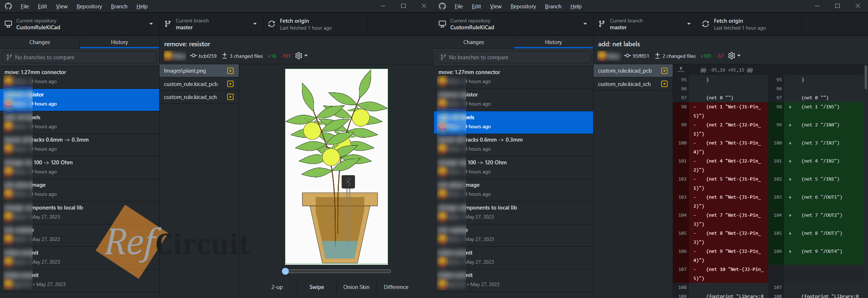Select 'mponents to local lib' commit in right window
Image resolution: width=868 pixels, height=298 pixels.
click(x=514, y=212)
